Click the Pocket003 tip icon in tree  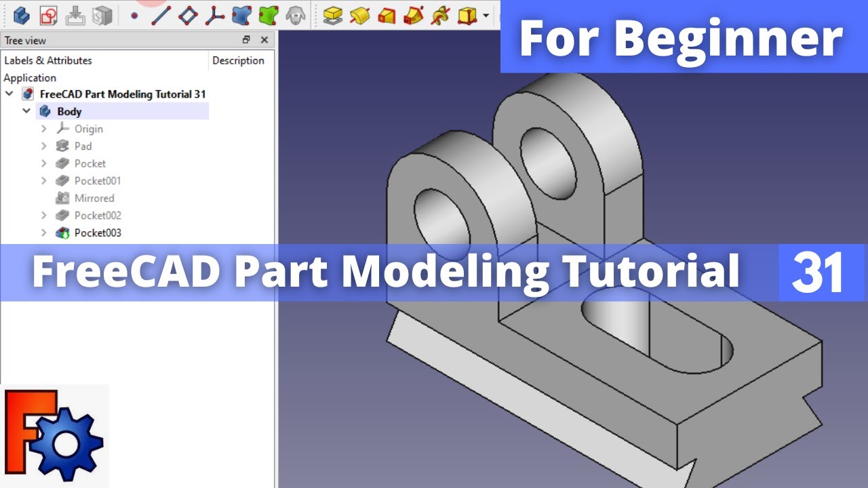click(63, 232)
